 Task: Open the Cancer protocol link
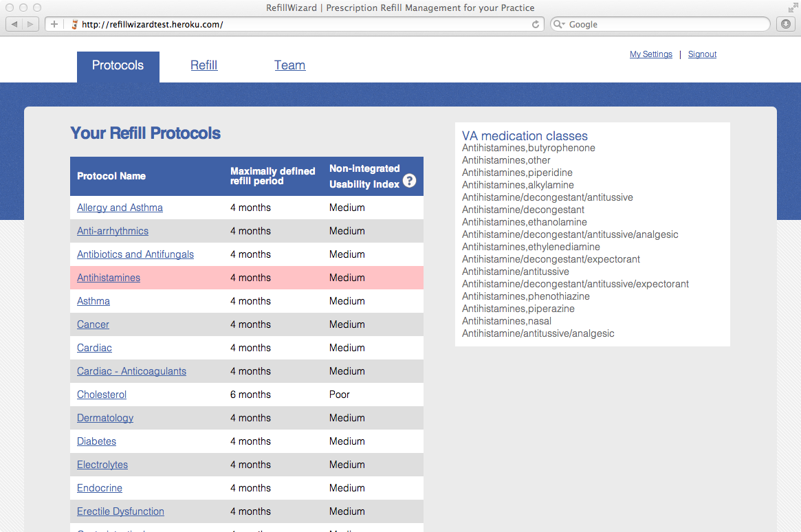(x=93, y=324)
